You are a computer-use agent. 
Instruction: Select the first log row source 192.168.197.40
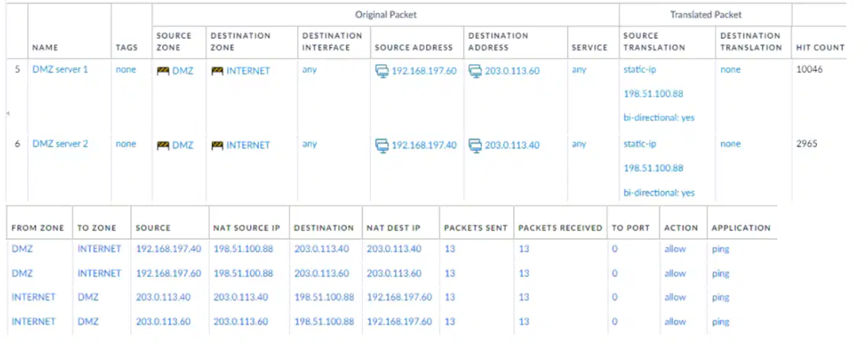169,249
